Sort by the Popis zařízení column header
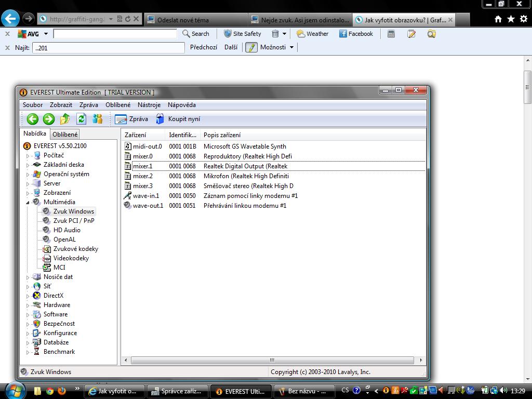 click(313, 135)
